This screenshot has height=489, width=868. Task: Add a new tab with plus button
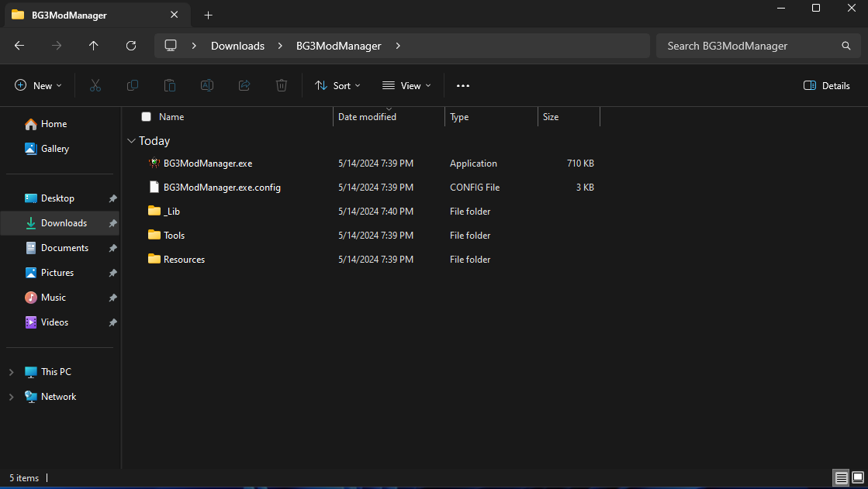208,15
